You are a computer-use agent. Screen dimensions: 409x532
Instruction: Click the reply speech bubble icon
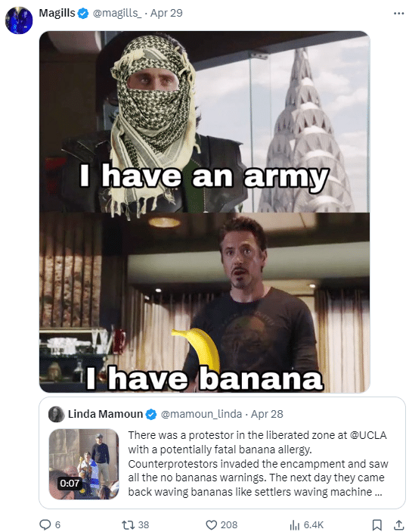pyautogui.click(x=45, y=524)
